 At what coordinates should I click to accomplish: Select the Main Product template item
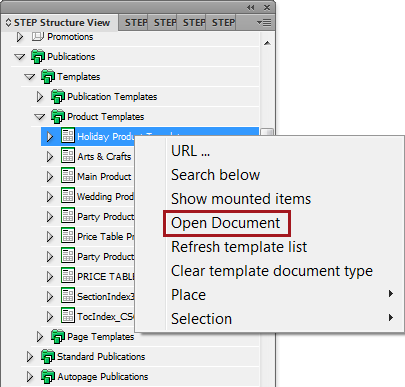pyautogui.click(x=104, y=176)
